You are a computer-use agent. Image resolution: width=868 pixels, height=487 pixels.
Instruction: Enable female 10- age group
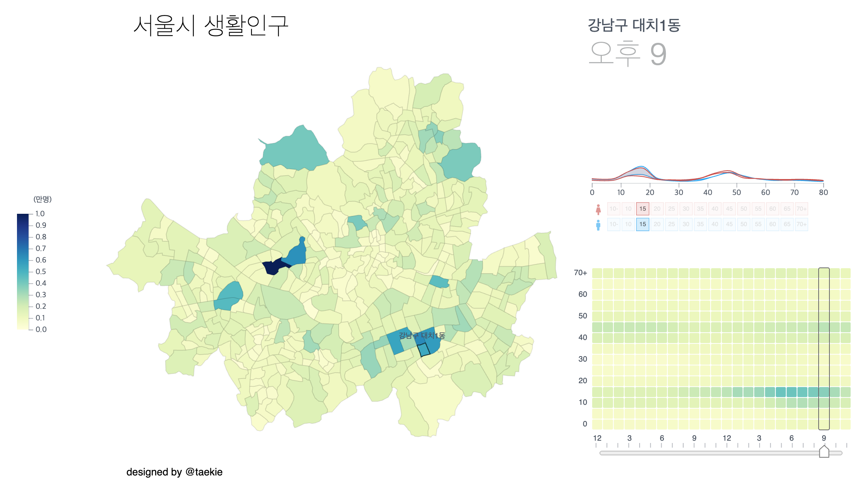coord(613,209)
